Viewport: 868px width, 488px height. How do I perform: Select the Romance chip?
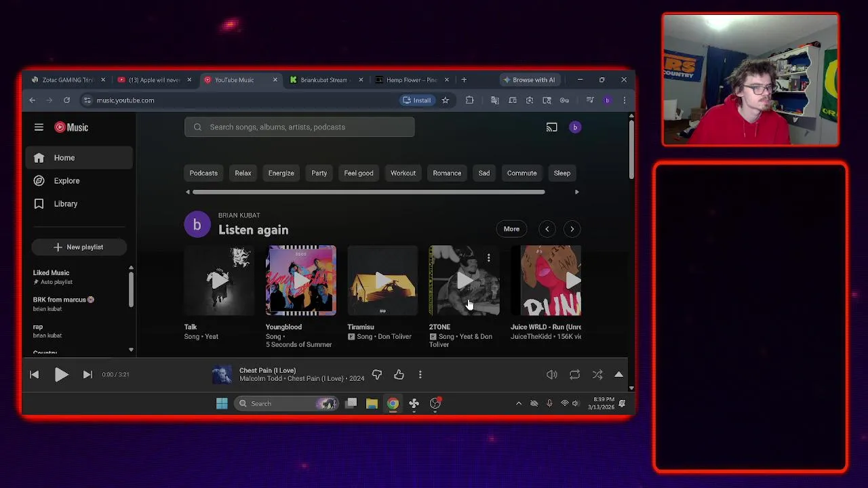[447, 173]
